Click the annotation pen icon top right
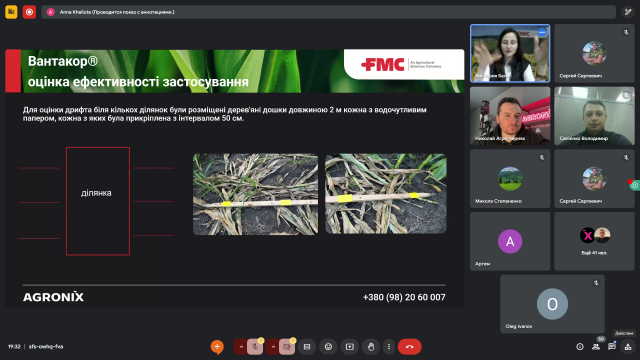Image resolution: width=640 pixels, height=360 pixels. tap(627, 12)
